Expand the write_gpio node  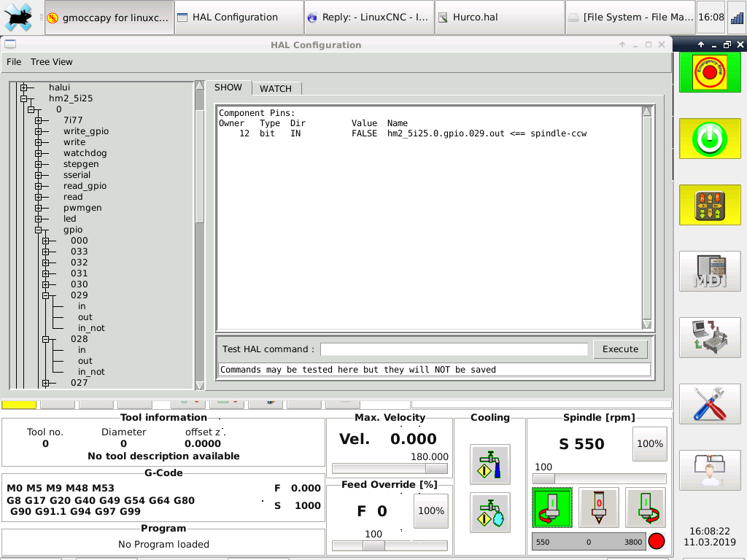(38, 131)
